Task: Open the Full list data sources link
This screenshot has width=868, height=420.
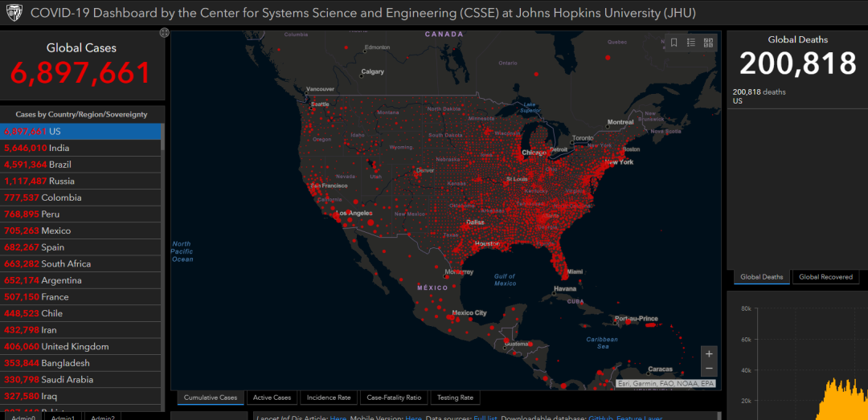Action: pos(485,418)
